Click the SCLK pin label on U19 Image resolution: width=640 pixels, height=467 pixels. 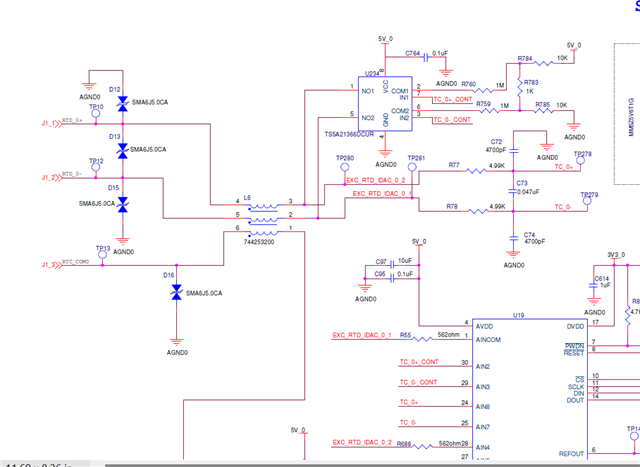tap(576, 387)
